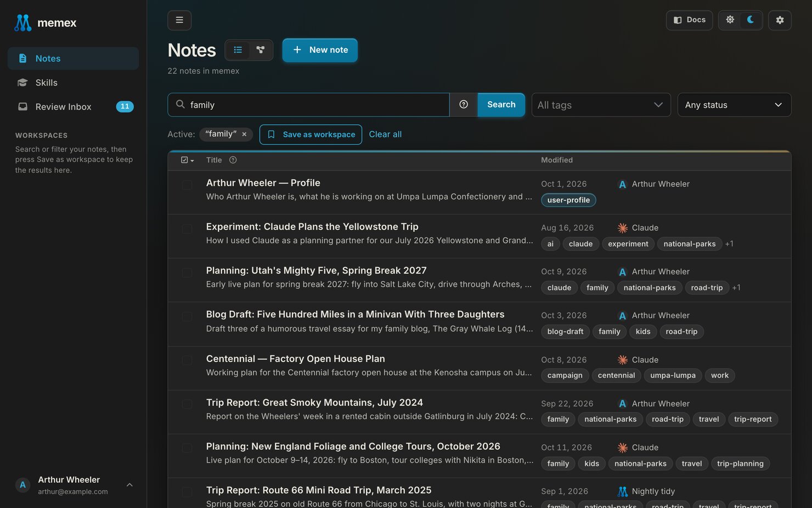Open the Any status dropdown

click(x=734, y=105)
